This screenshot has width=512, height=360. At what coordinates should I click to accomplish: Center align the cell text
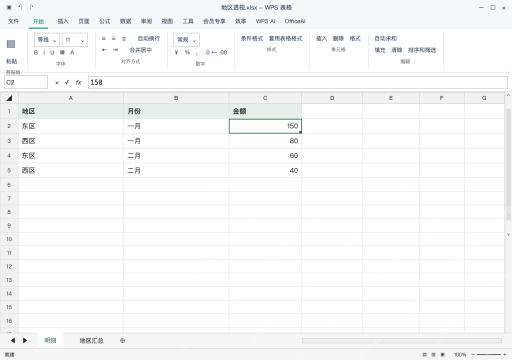pos(114,39)
